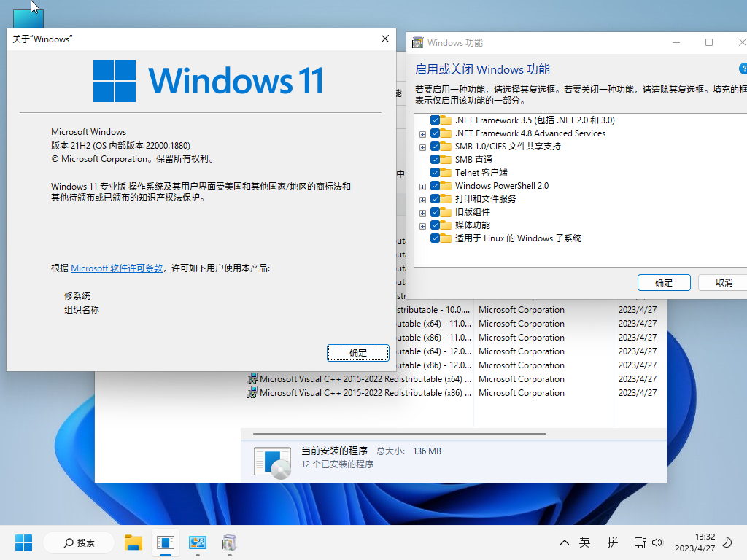Open the network status tray icon
Viewport: 747px width, 560px height.
tap(640, 542)
